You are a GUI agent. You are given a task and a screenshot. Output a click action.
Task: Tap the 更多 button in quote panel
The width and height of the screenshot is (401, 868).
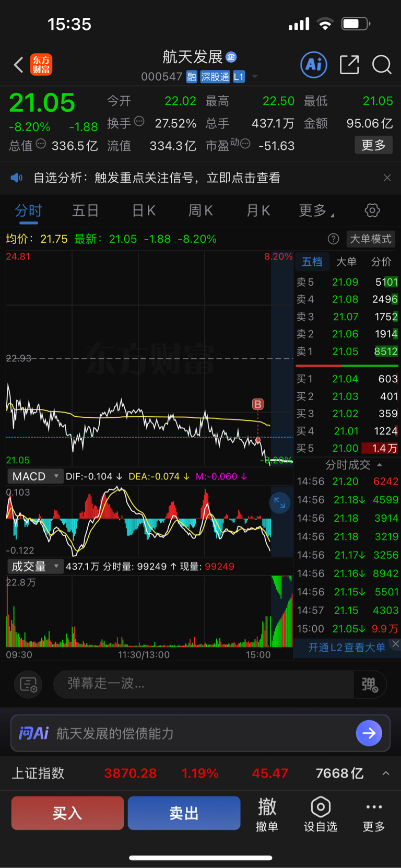click(x=374, y=145)
